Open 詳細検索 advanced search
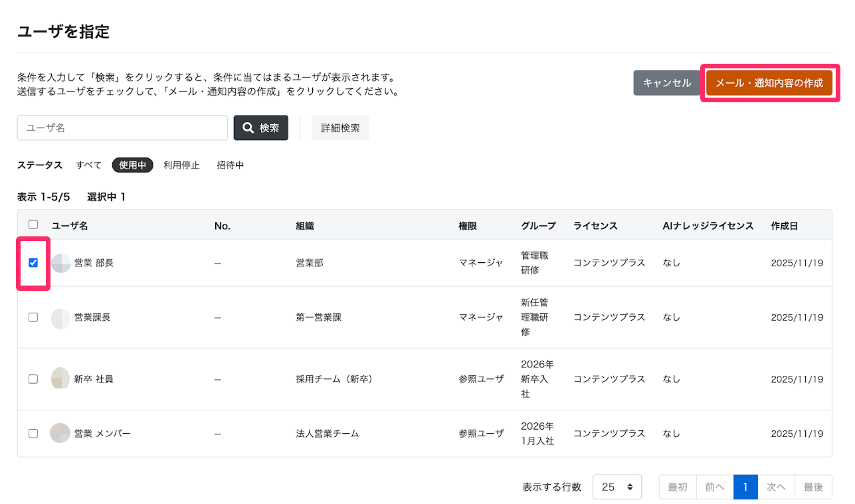 340,128
